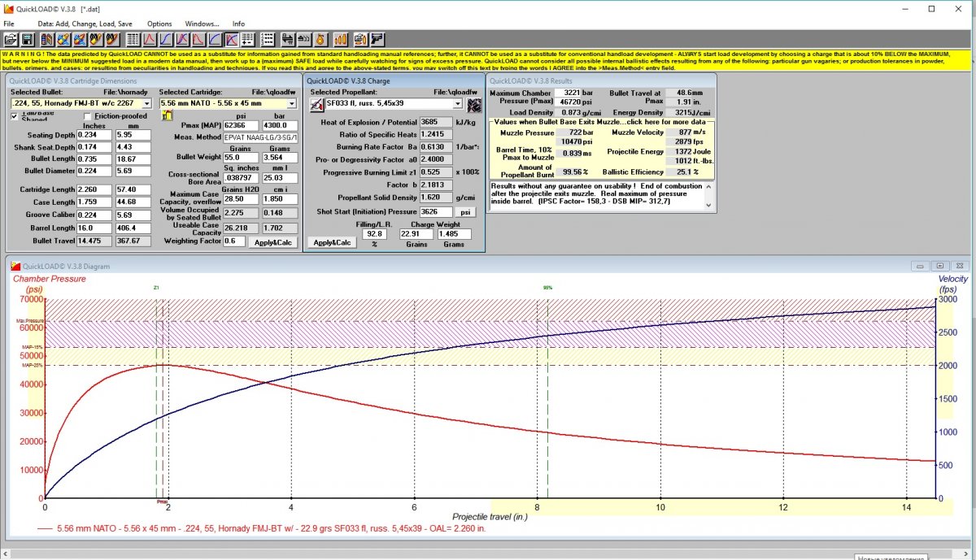Click the powder grain icon right of propellant dropdown
Screen dimensions: 976x560
(473, 105)
